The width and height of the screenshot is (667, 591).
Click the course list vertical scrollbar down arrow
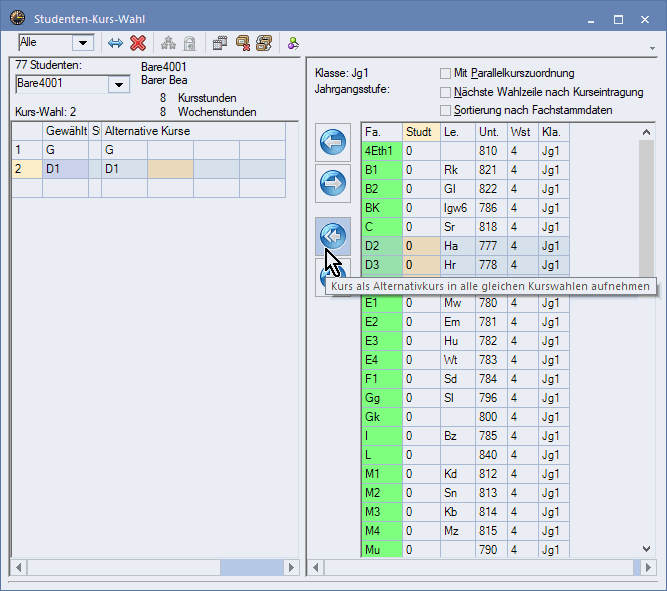647,549
